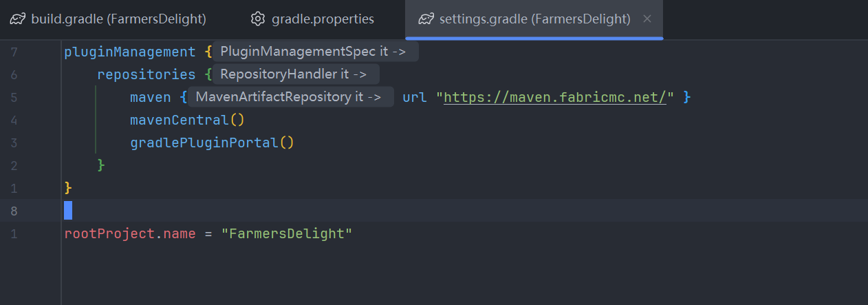This screenshot has height=305, width=868.
Task: Click line number 8 in the gutter
Action: [x=14, y=211]
